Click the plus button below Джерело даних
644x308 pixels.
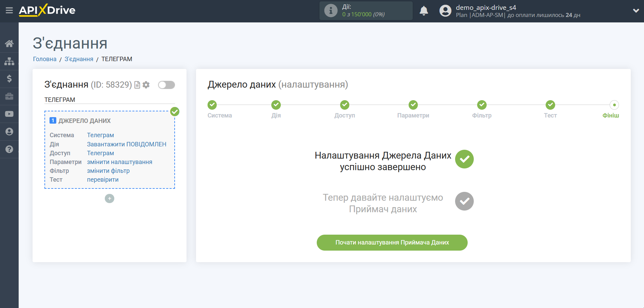pyautogui.click(x=109, y=198)
